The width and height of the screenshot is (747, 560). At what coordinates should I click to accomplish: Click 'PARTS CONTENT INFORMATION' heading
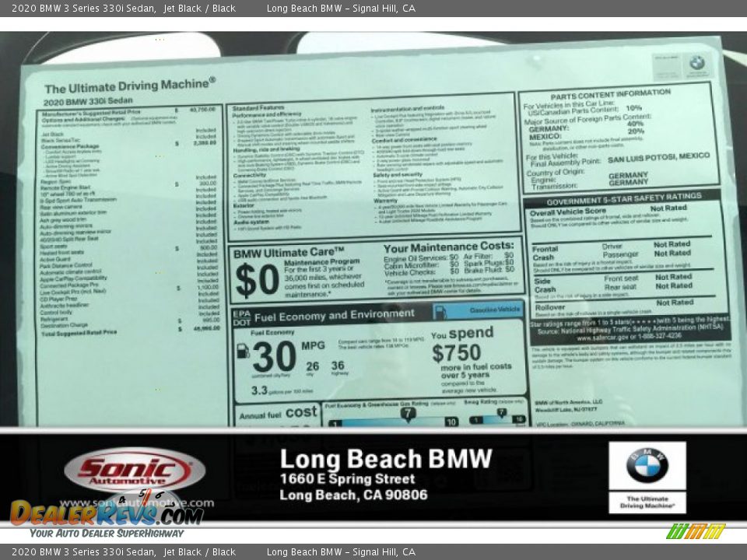(x=610, y=94)
